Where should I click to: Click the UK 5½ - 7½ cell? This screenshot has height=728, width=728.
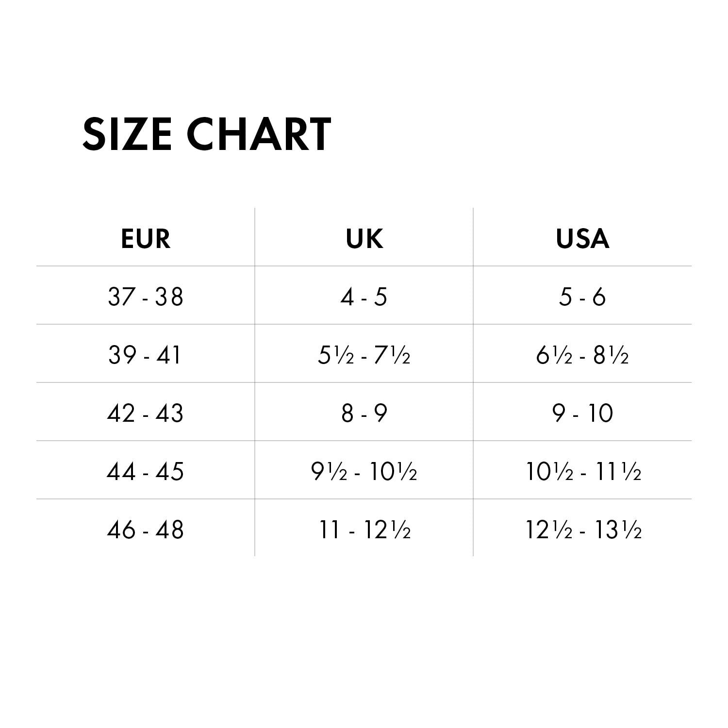364,355
